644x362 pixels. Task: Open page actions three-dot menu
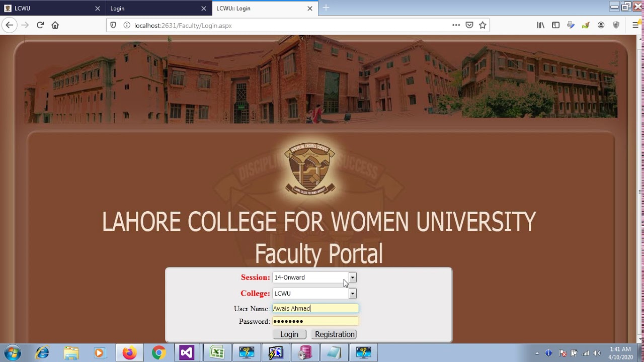pyautogui.click(x=456, y=25)
